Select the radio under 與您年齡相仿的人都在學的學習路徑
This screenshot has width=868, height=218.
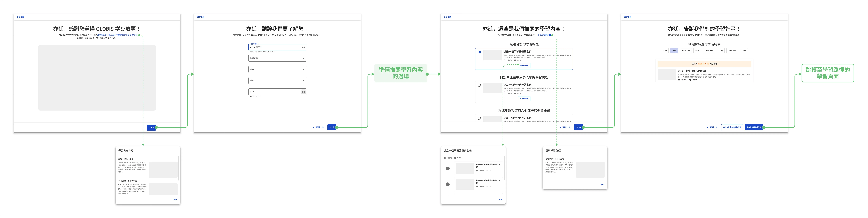[479, 118]
